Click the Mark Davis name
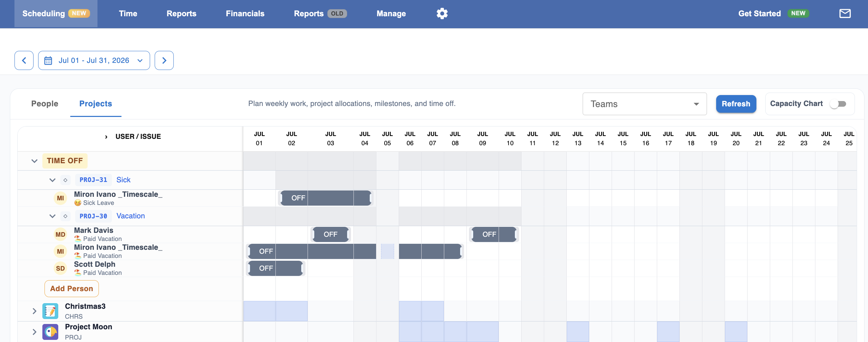868x342 pixels. (94, 230)
